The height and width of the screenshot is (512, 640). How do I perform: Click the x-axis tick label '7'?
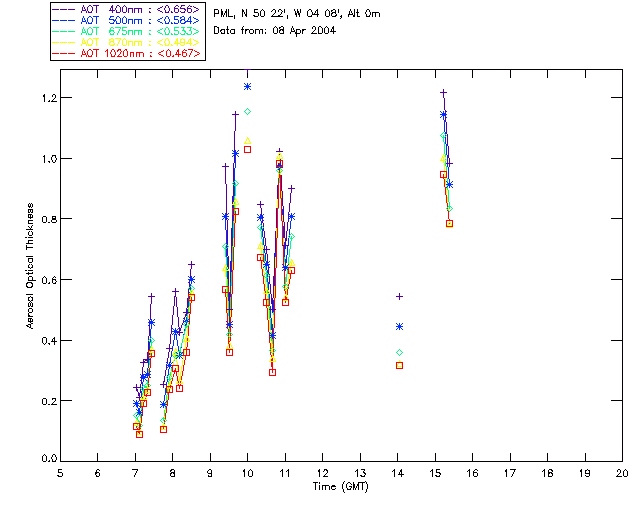point(135,473)
